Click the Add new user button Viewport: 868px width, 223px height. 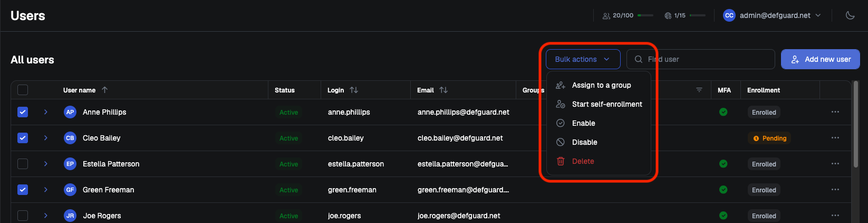click(x=821, y=59)
